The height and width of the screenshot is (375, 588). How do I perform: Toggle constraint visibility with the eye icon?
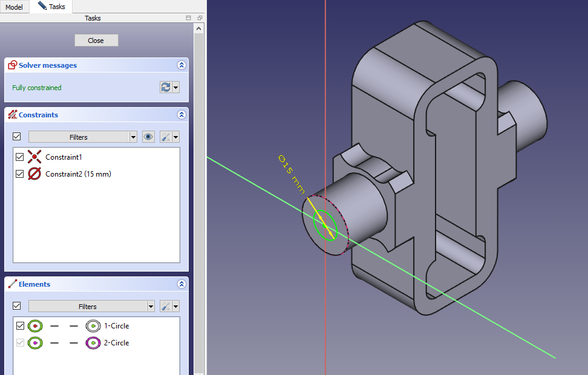click(148, 137)
